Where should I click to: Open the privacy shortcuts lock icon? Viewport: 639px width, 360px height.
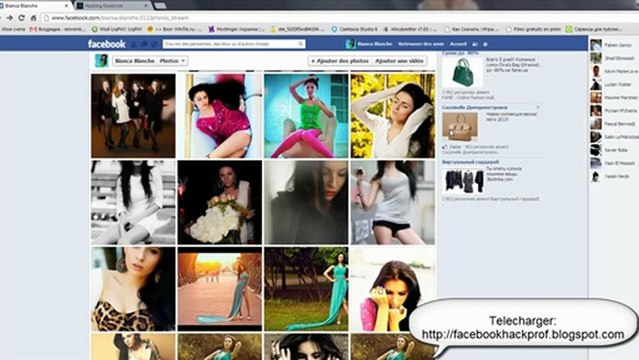[x=475, y=44]
